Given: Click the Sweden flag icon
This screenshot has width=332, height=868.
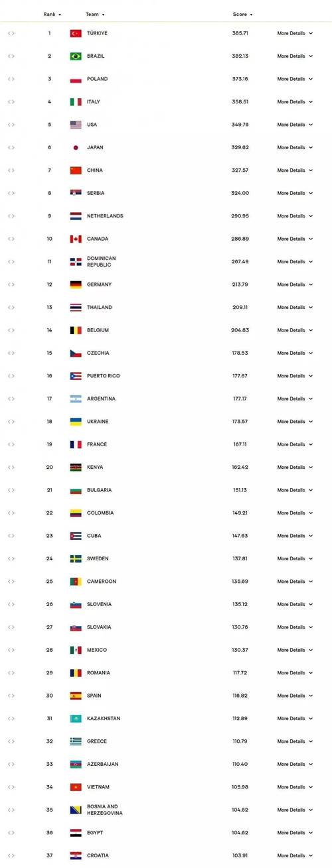Looking at the screenshot, I should pos(76,559).
